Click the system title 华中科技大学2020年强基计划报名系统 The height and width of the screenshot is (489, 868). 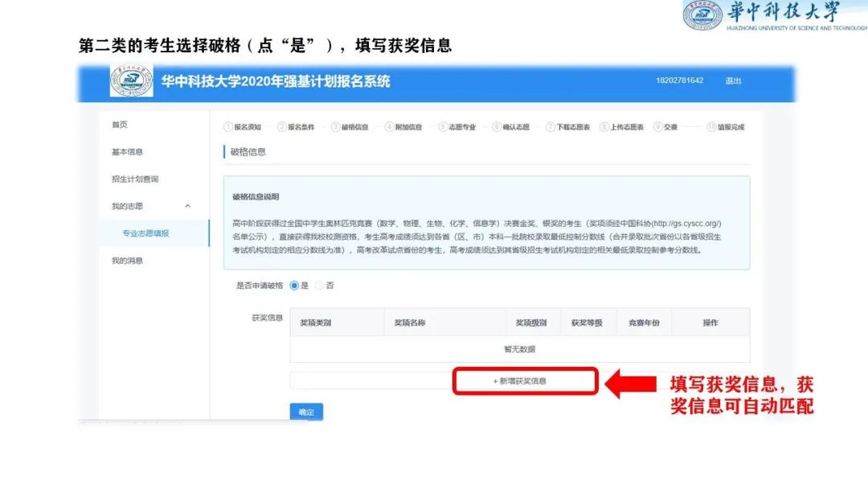[276, 81]
